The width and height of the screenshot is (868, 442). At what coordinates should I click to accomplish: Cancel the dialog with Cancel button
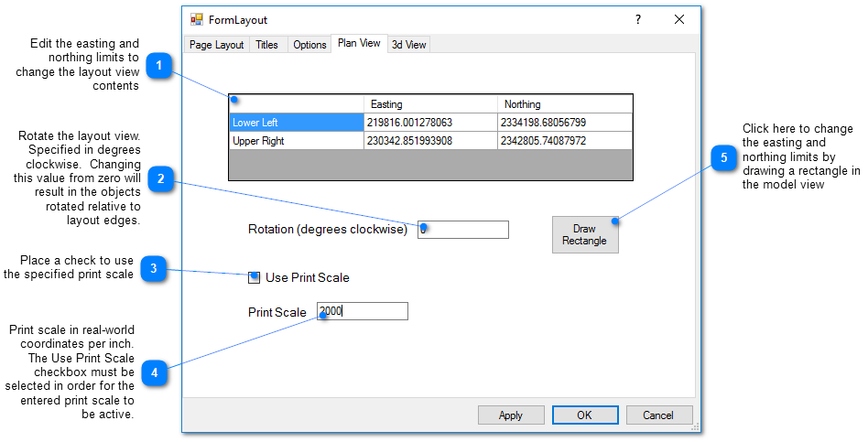coord(658,415)
